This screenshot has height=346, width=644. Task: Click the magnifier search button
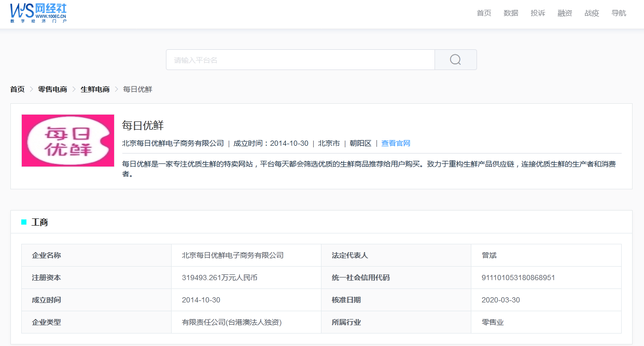[456, 60]
